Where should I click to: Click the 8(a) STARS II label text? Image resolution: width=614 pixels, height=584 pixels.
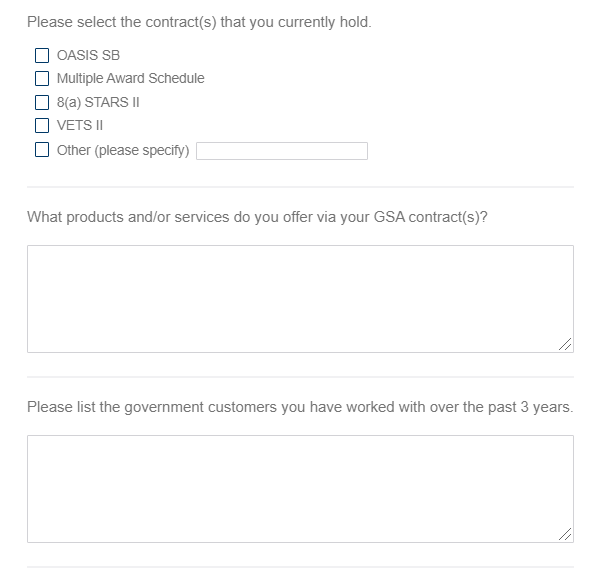point(97,102)
